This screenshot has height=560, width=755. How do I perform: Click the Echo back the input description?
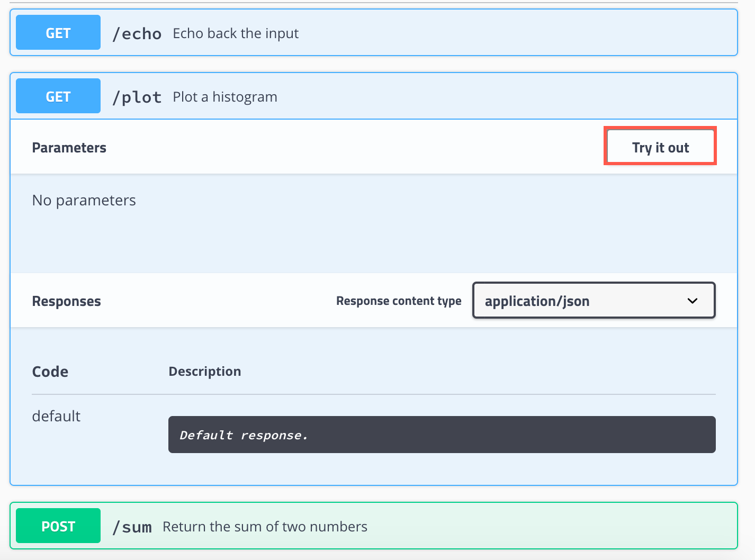pyautogui.click(x=235, y=33)
